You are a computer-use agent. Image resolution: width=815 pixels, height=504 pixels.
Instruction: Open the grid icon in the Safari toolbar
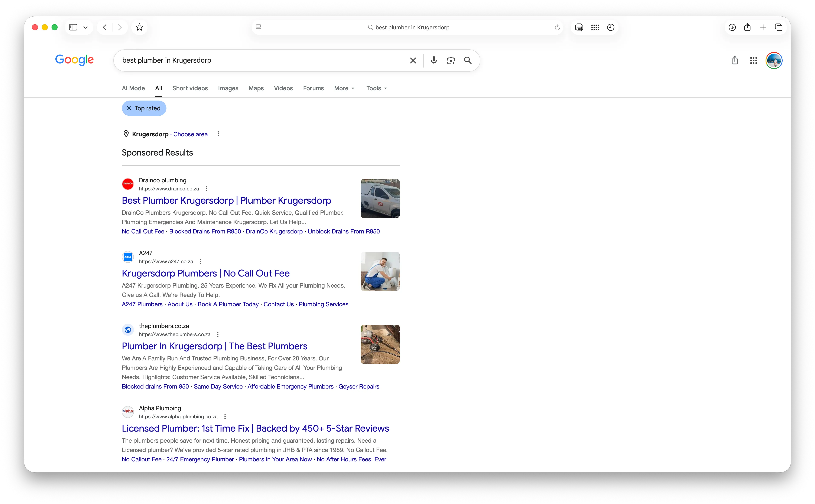[x=595, y=27]
